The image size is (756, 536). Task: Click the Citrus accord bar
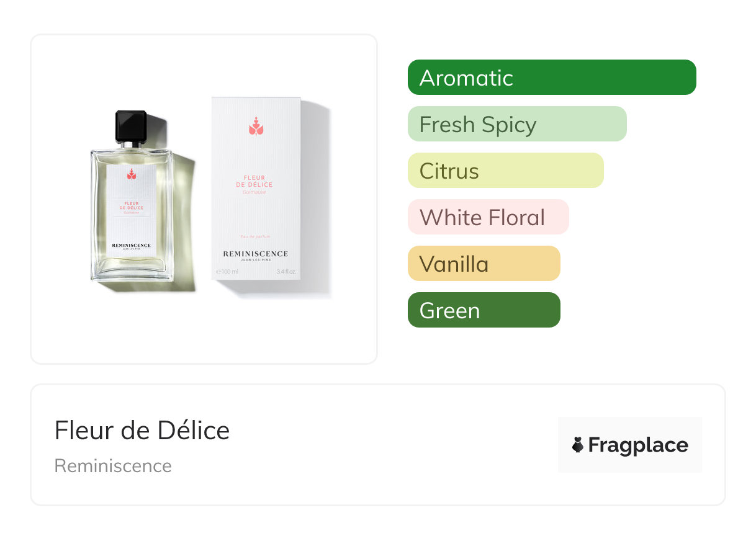pyautogui.click(x=506, y=171)
